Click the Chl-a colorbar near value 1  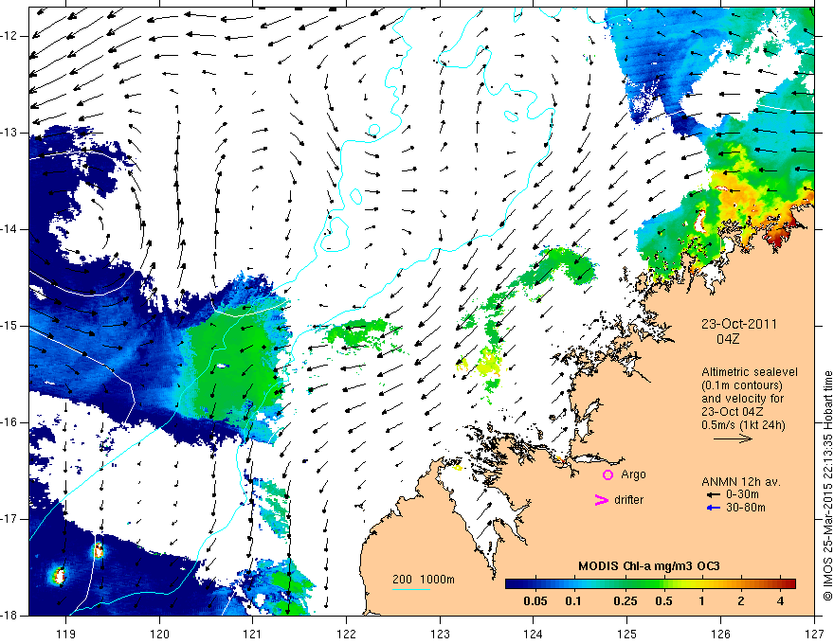(701, 584)
